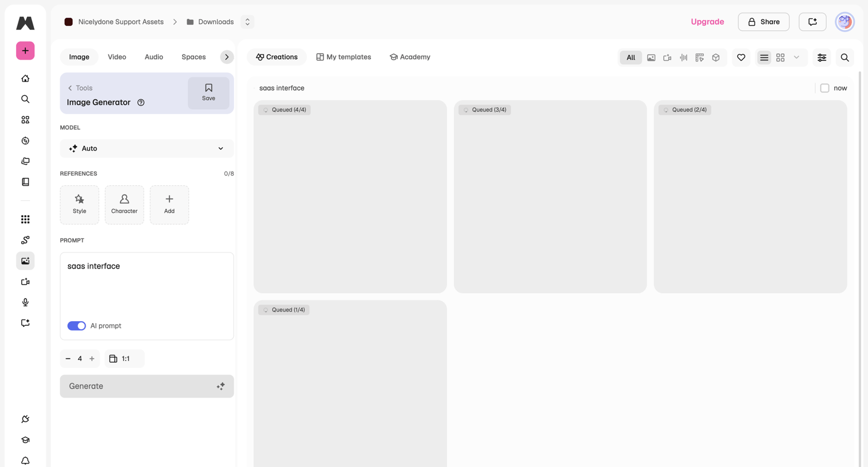The height and width of the screenshot is (467, 868).
Task: Expand the Model Auto dropdown
Action: pyautogui.click(x=147, y=149)
